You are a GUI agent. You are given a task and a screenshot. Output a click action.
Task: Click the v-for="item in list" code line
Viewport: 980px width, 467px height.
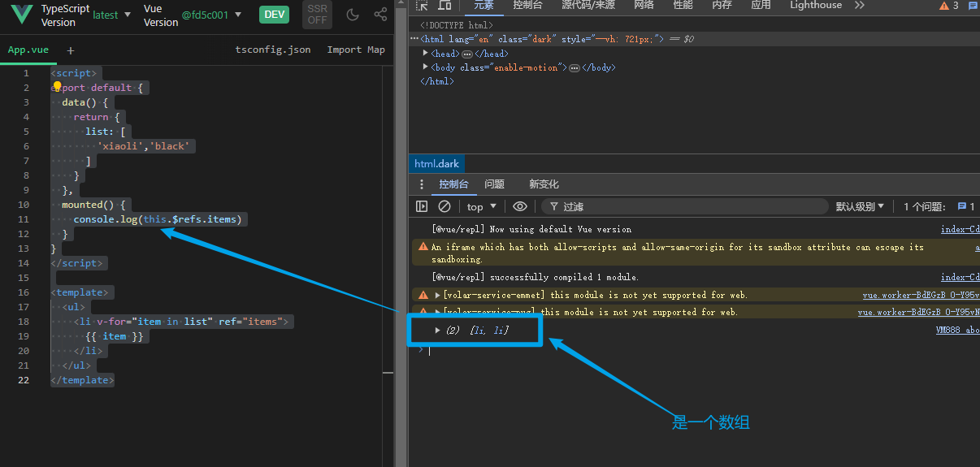point(182,322)
